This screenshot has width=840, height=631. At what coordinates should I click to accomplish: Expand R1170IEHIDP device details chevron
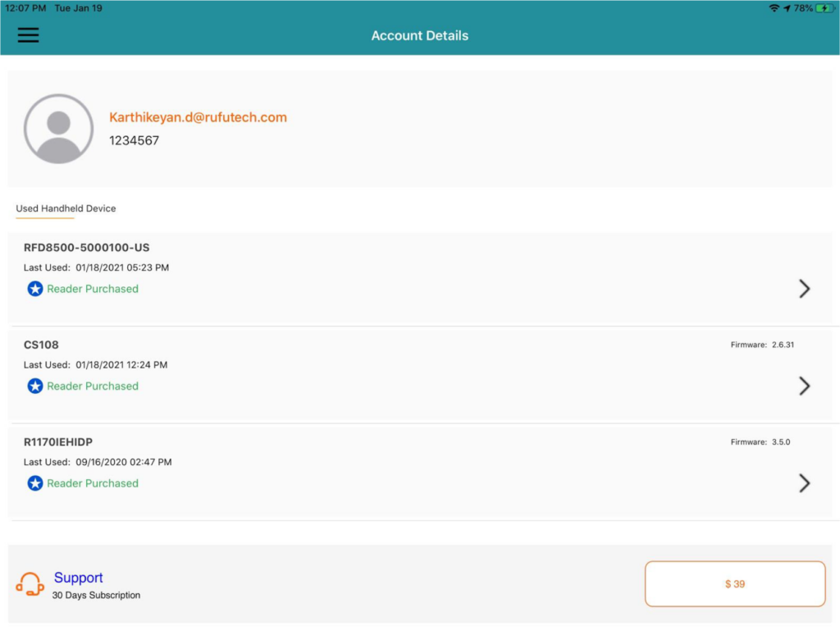coord(804,483)
